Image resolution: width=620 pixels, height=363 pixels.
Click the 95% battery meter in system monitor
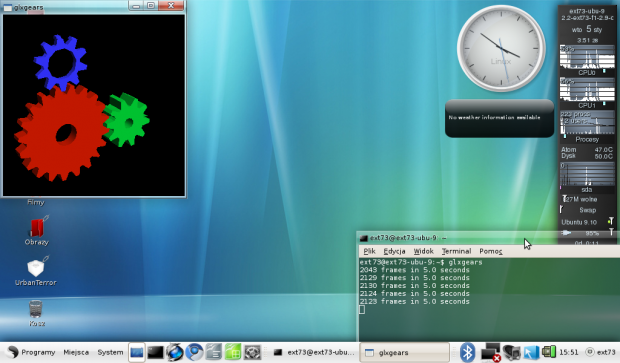pos(587,233)
